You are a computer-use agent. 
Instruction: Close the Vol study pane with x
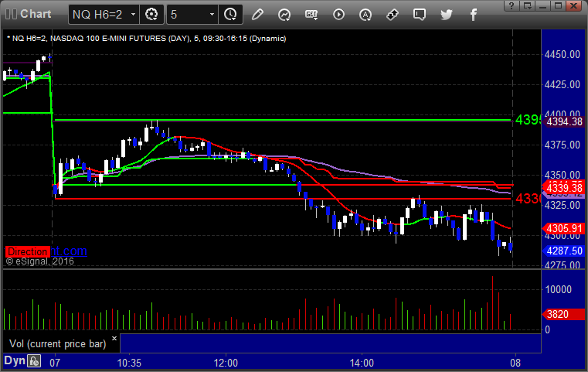[x=114, y=338]
